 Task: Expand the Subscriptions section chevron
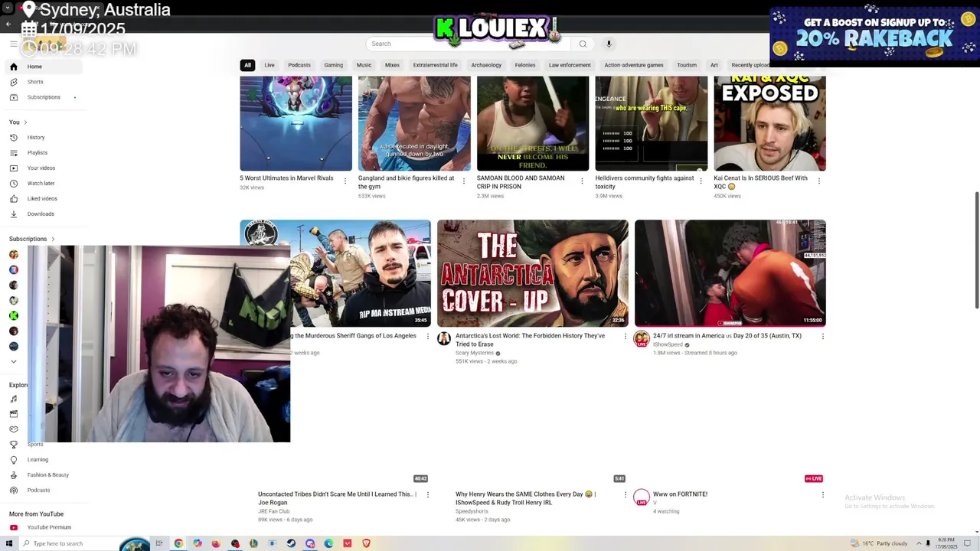pos(53,239)
